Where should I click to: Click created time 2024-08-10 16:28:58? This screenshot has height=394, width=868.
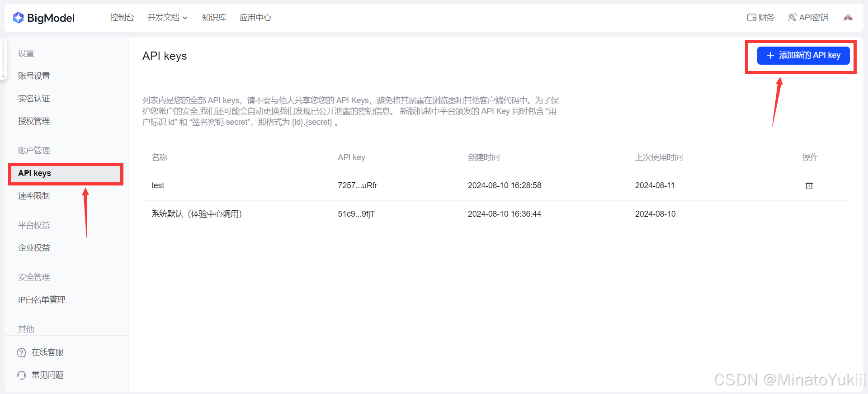[x=505, y=185]
